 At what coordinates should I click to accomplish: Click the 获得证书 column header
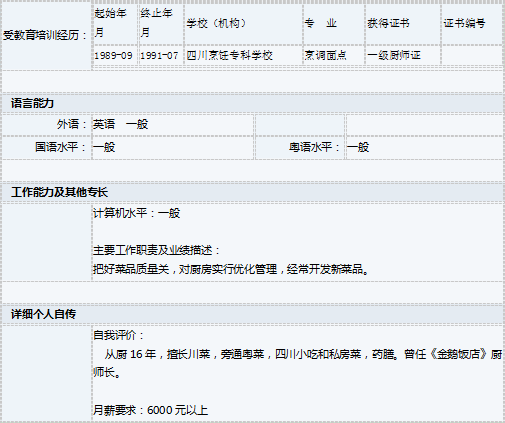point(388,23)
